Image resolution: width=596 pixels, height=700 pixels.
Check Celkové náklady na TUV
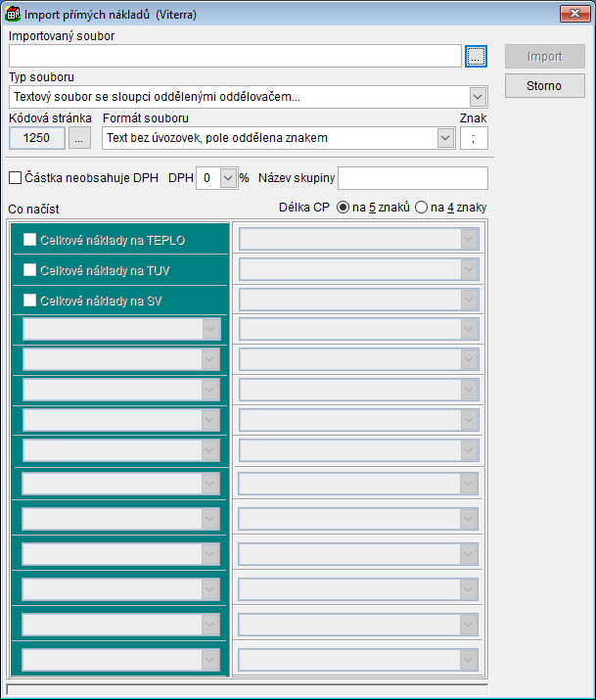(29, 270)
